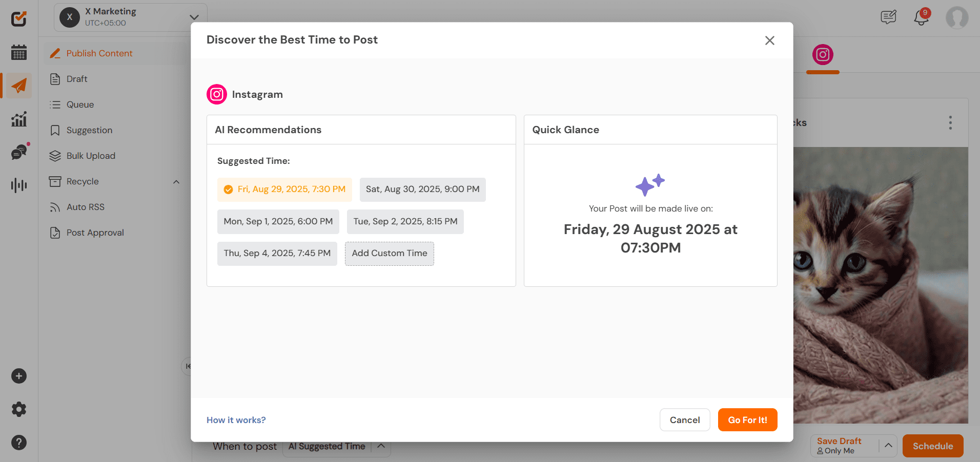Close the Best Time to Post dialog
This screenshot has height=462, width=980.
(x=769, y=40)
